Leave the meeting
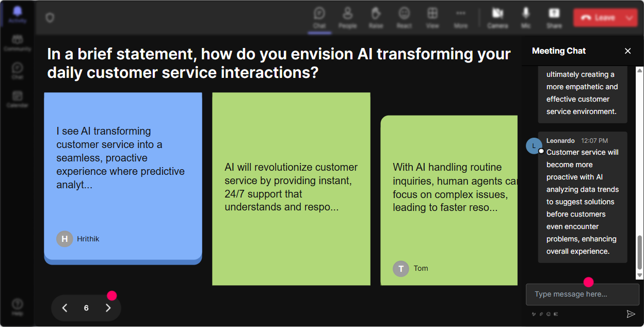The image size is (644, 327). [598, 18]
